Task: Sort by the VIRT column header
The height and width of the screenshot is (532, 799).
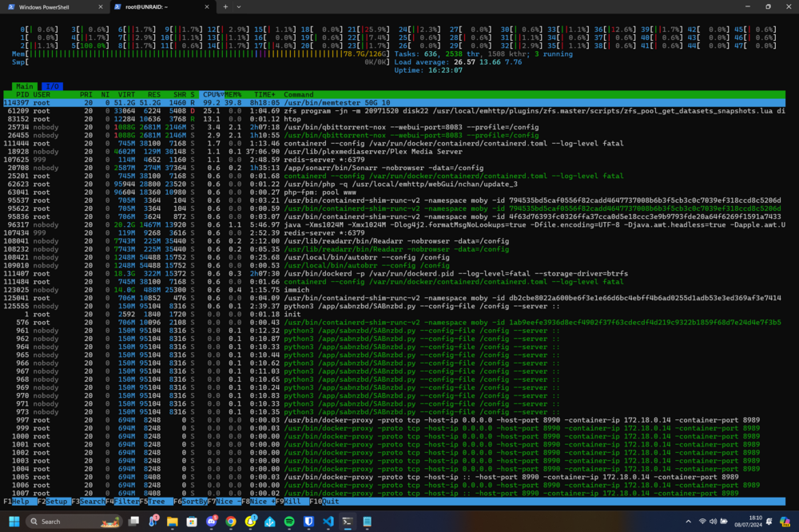Action: [x=126, y=95]
